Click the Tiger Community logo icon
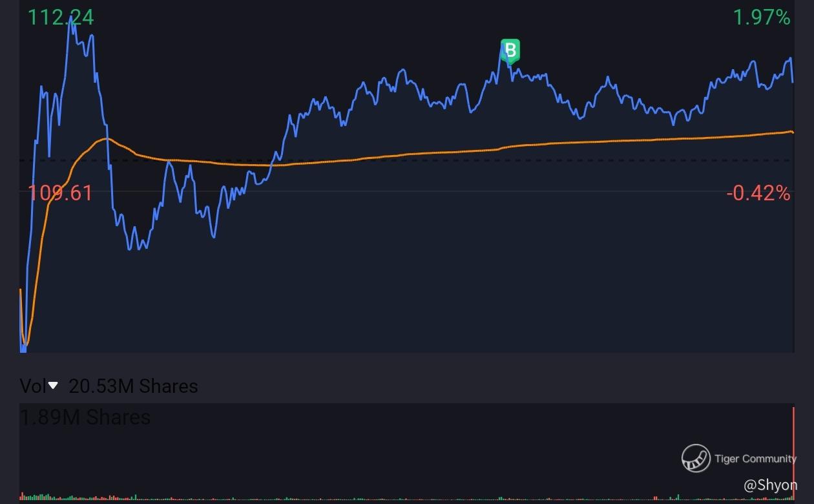Image resolution: width=814 pixels, height=504 pixels. pos(696,458)
